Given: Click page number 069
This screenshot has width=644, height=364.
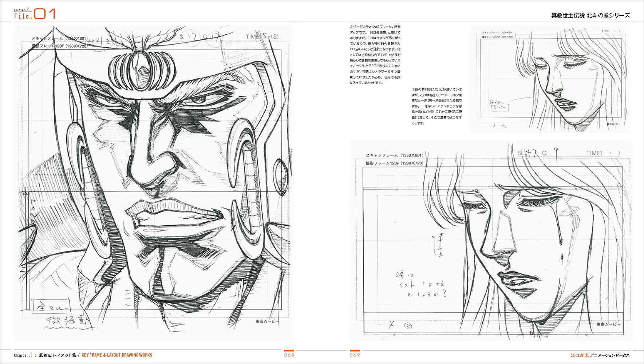Looking at the screenshot, I should coord(355,355).
